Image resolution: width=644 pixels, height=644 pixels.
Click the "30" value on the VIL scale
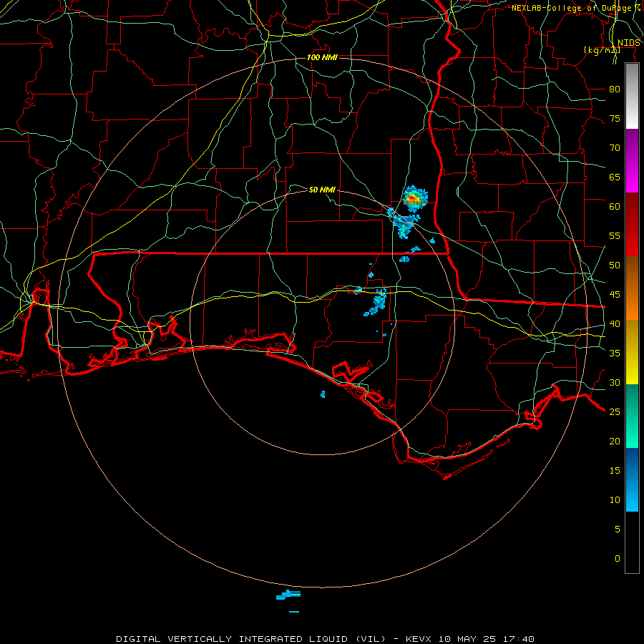tap(615, 383)
